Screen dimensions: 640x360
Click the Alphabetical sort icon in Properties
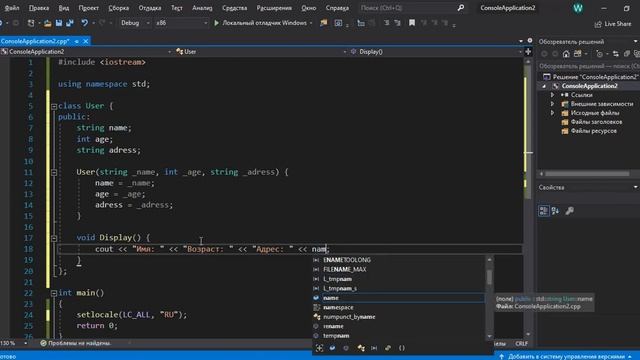(x=555, y=211)
